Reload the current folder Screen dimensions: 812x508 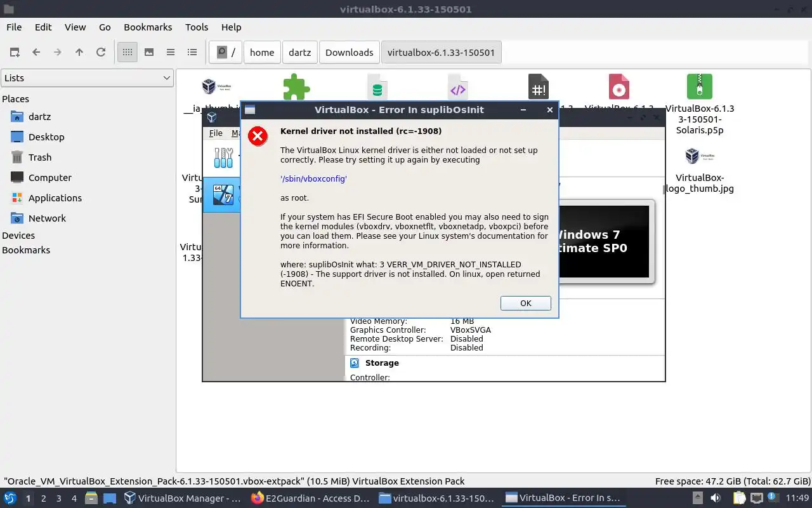pyautogui.click(x=101, y=52)
